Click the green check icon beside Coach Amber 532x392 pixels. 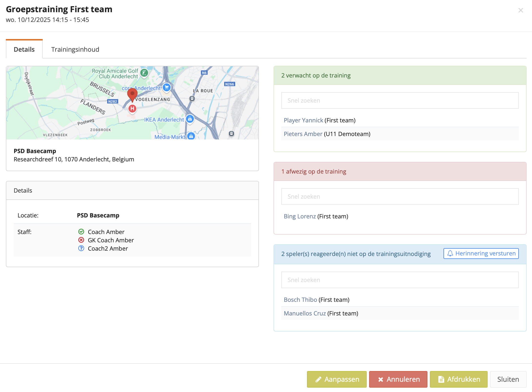(x=81, y=232)
